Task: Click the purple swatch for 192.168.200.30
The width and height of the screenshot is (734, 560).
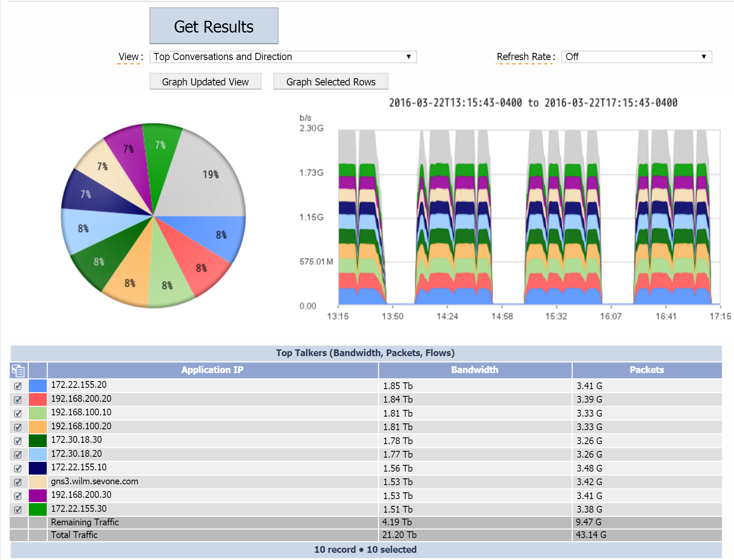Action: [x=38, y=496]
